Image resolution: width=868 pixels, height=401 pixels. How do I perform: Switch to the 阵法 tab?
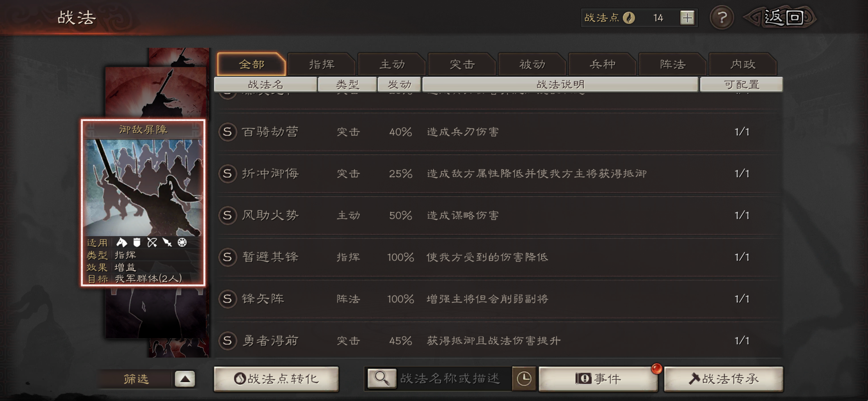673,64
